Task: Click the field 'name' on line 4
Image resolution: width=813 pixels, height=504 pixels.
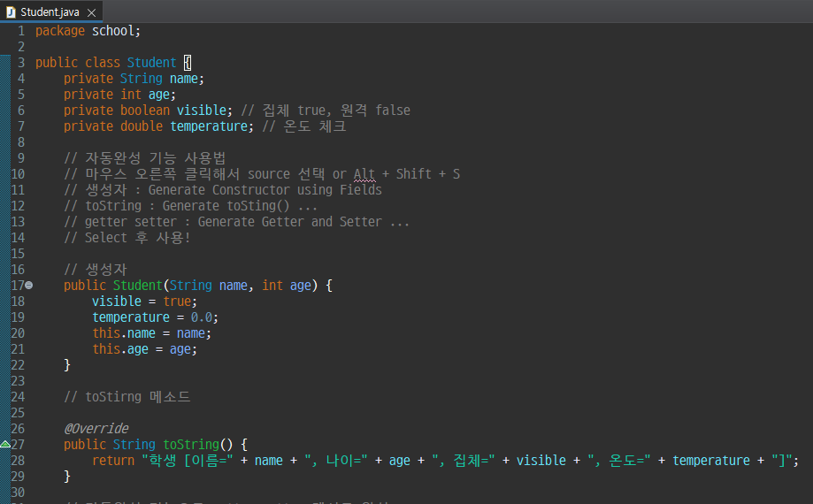Action: (x=184, y=79)
